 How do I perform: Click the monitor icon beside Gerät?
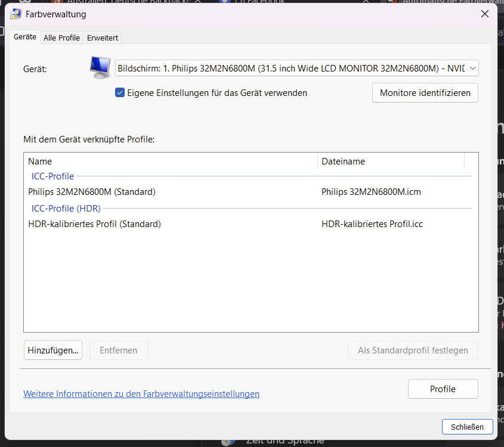coord(100,67)
